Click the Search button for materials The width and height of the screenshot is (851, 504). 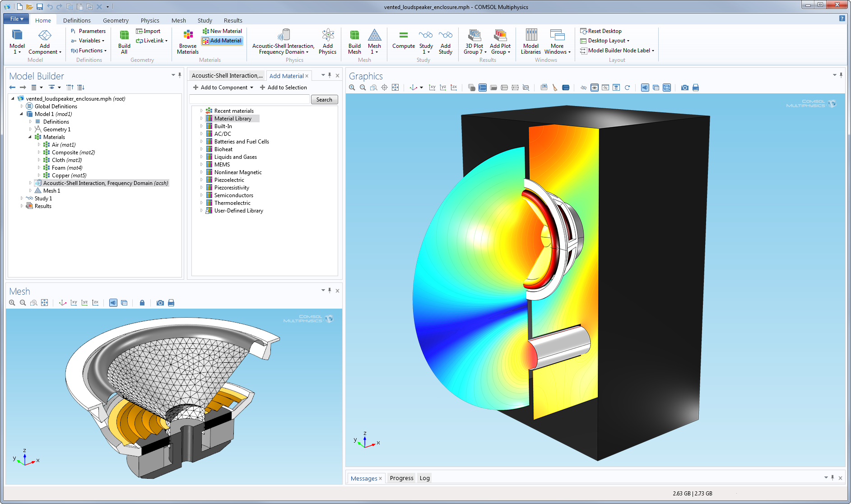pos(324,100)
